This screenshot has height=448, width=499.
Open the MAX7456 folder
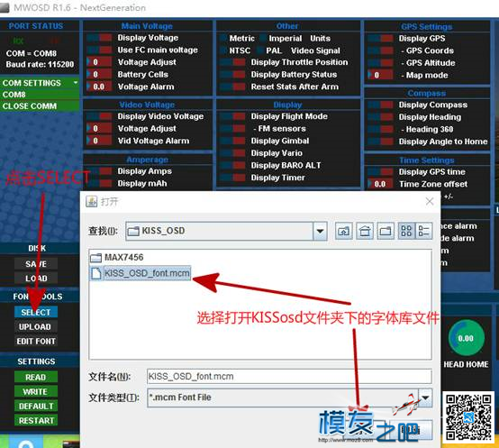[117, 257]
